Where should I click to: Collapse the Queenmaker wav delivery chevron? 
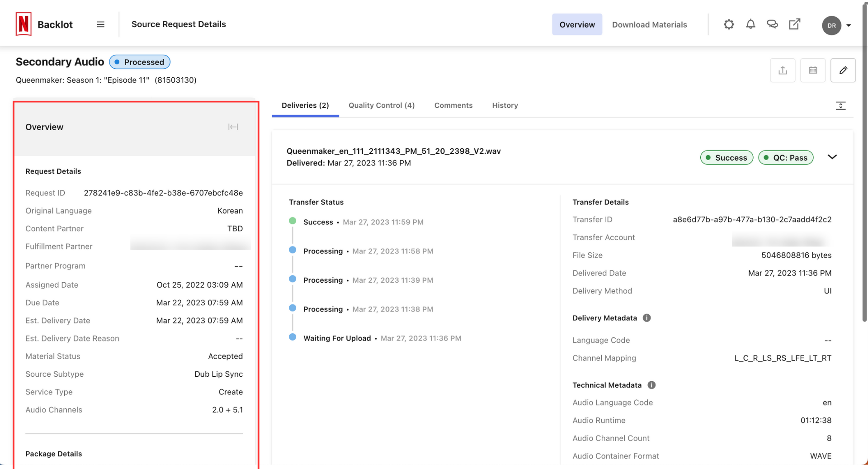click(832, 157)
